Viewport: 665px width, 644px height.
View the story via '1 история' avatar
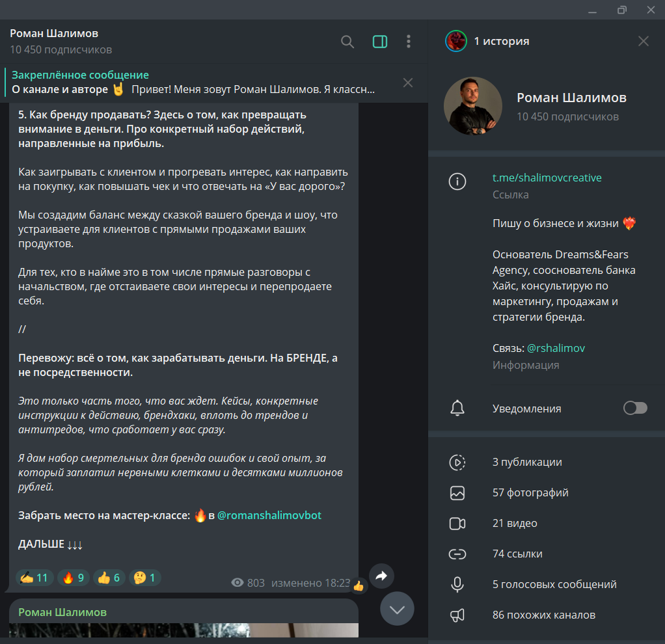pyautogui.click(x=456, y=41)
